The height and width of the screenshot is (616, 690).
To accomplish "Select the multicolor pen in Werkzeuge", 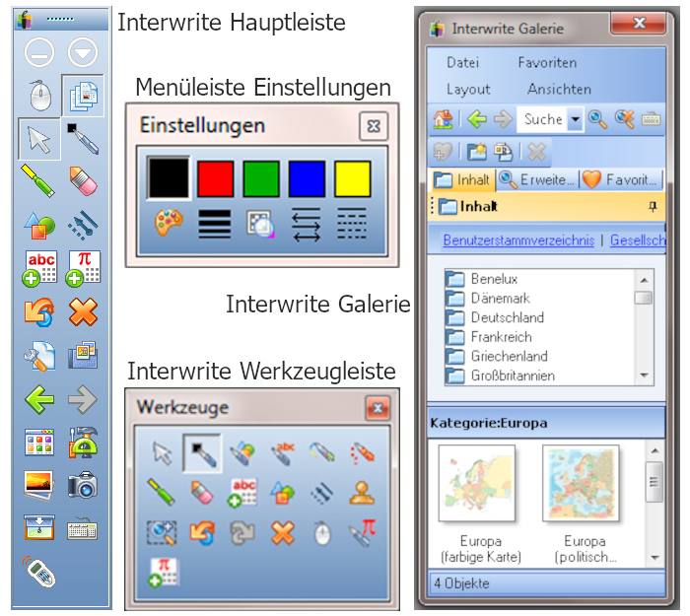I will pyautogui.click(x=322, y=452).
